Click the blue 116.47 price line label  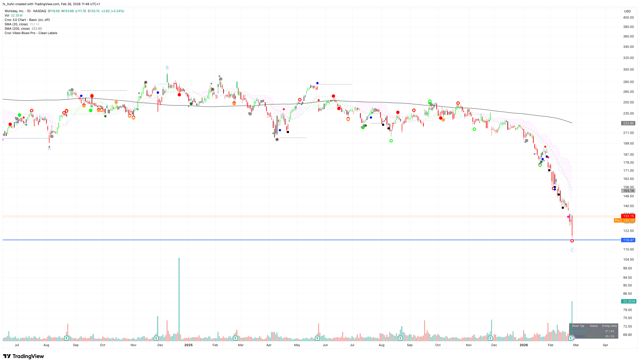tap(628, 240)
